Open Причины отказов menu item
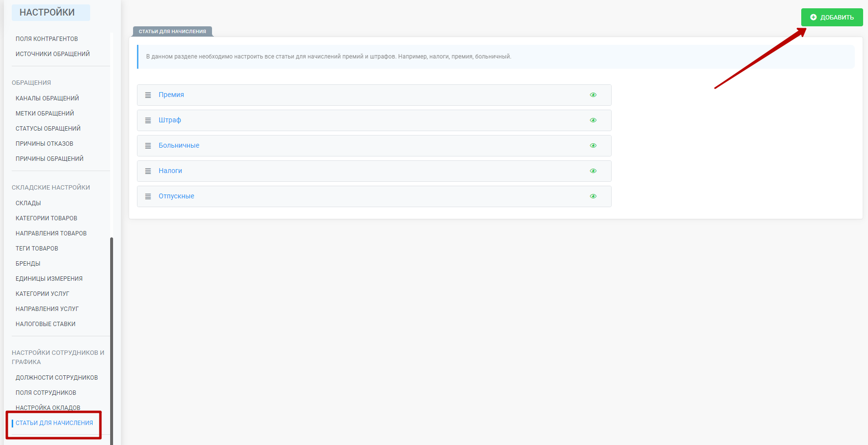Viewport: 868px width, 445px height. [44, 144]
